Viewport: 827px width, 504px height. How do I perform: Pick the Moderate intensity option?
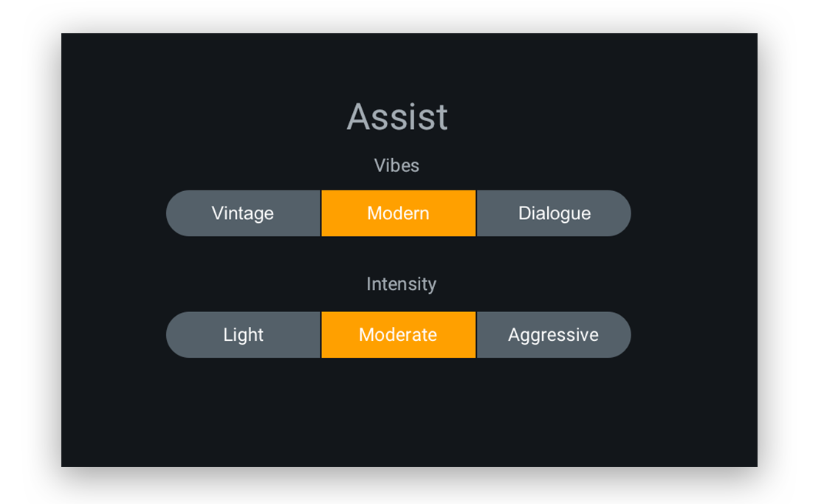pos(398,335)
